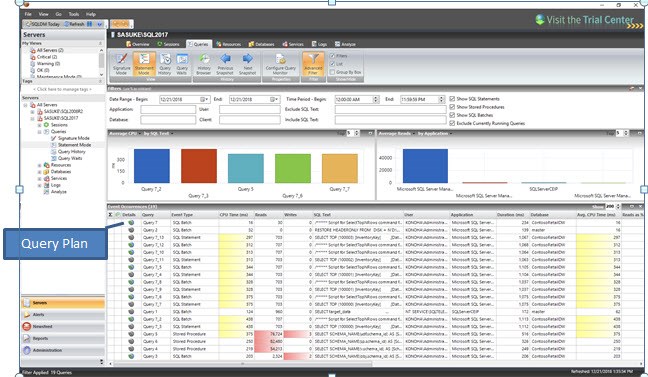
Task: Switch to the Sessions tab
Action: 168,44
